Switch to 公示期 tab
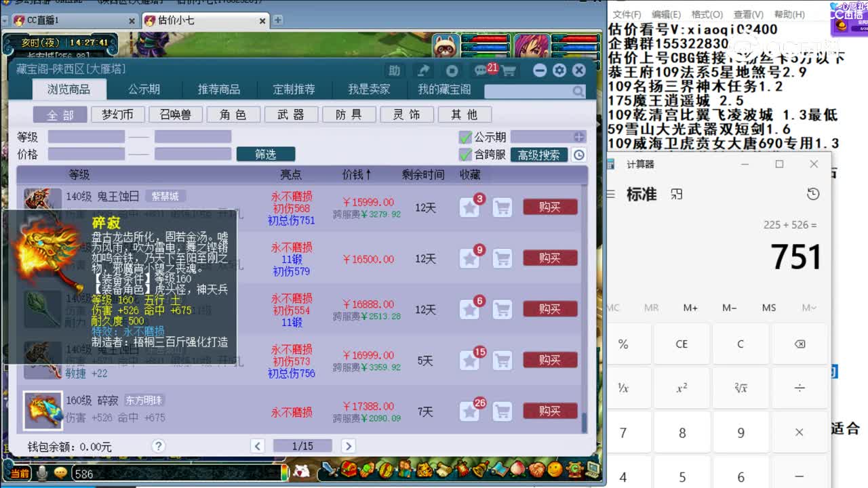 click(x=144, y=89)
